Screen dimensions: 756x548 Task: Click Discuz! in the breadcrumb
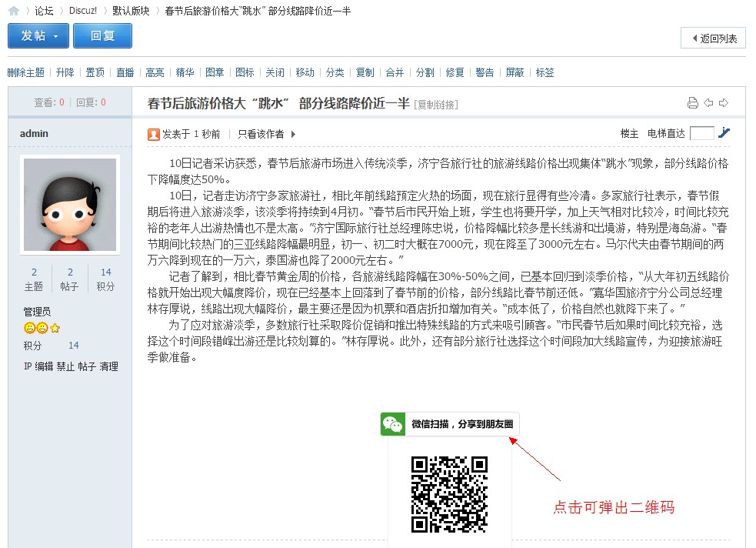[x=83, y=11]
